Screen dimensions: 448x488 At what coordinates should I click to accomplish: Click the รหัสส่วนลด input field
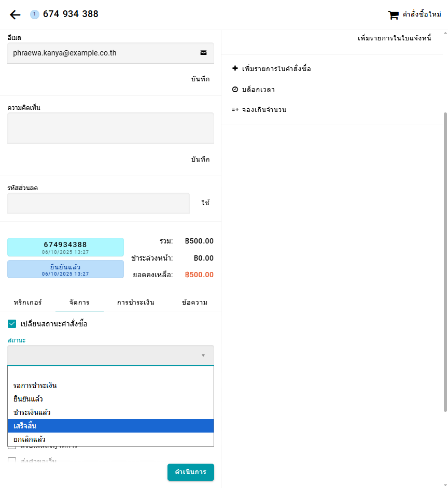tap(99, 203)
